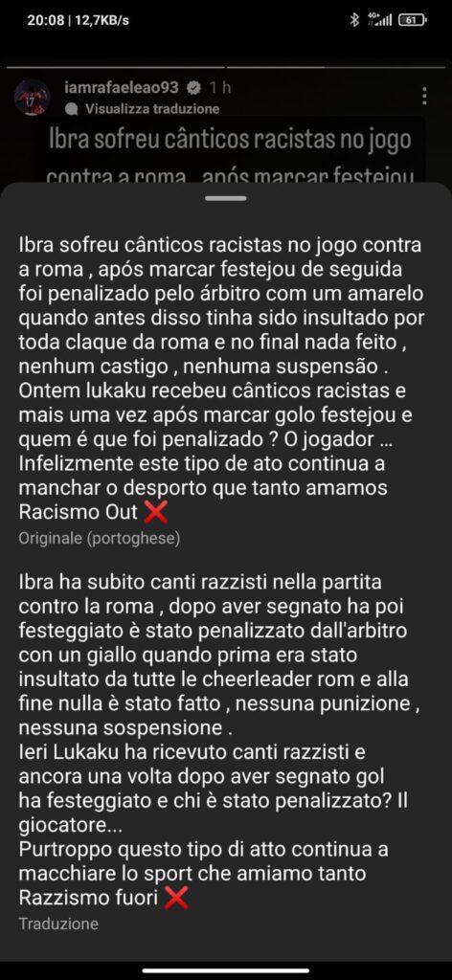Screen dimensions: 452x980
Task: Tap the Originale (portoghese) label
Action: pyautogui.click(x=100, y=539)
